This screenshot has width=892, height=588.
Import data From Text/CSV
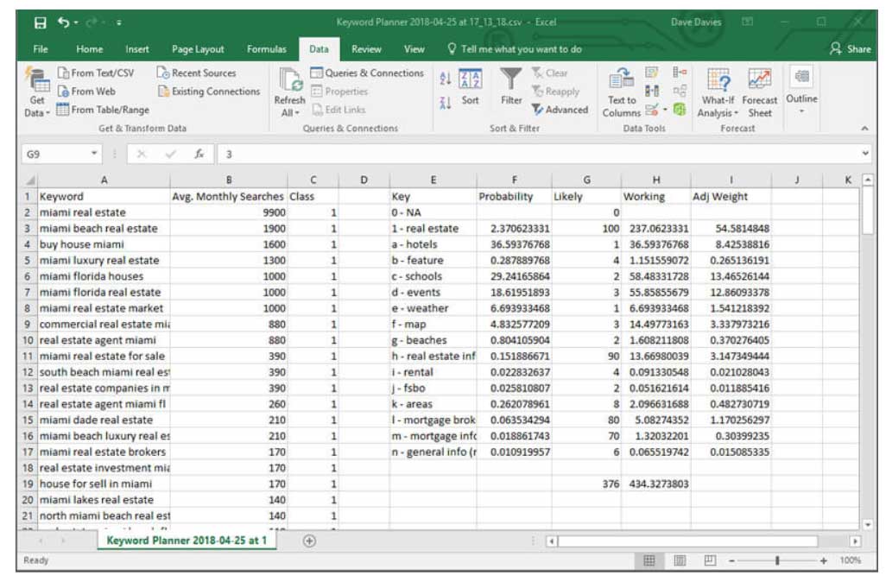click(x=96, y=73)
